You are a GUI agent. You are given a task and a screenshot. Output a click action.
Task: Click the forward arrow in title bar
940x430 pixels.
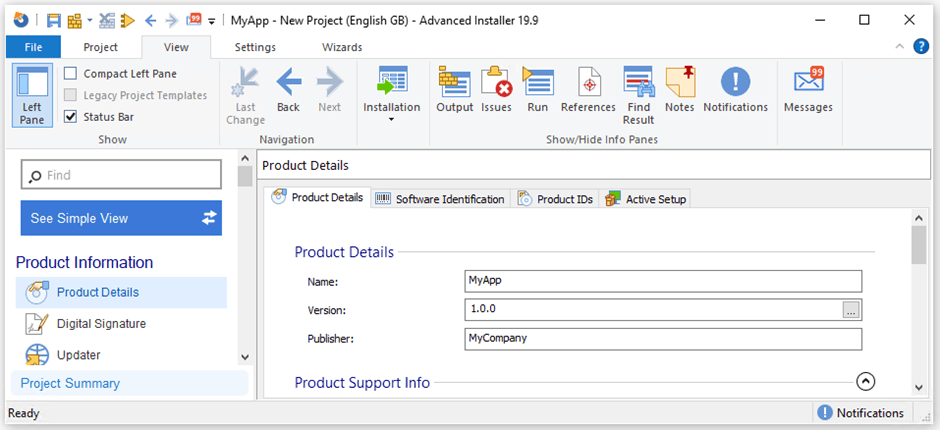(x=171, y=20)
